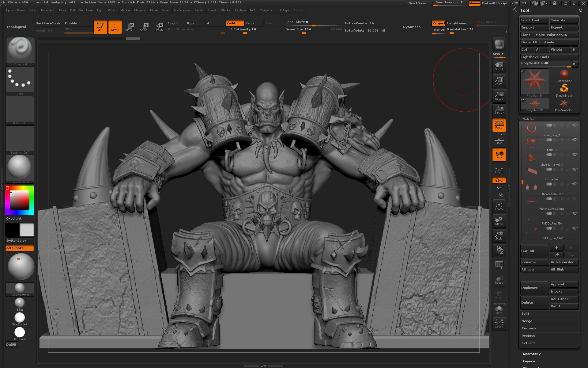The image size is (588, 368).
Task: Pick the Blinn material
Action: click(20, 304)
